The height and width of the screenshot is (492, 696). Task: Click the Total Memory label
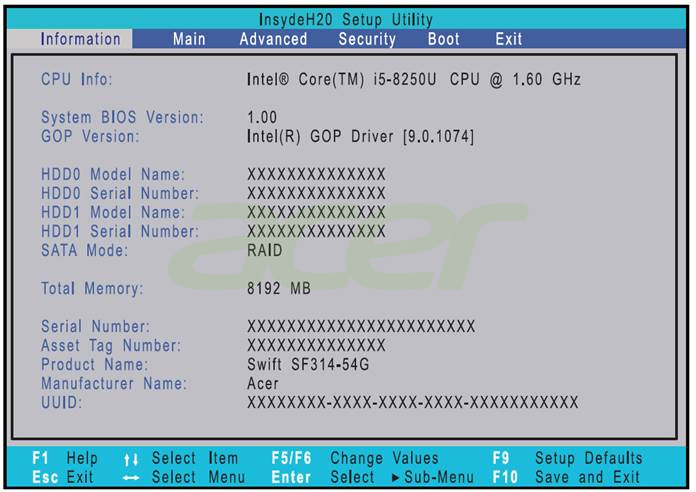(x=92, y=289)
